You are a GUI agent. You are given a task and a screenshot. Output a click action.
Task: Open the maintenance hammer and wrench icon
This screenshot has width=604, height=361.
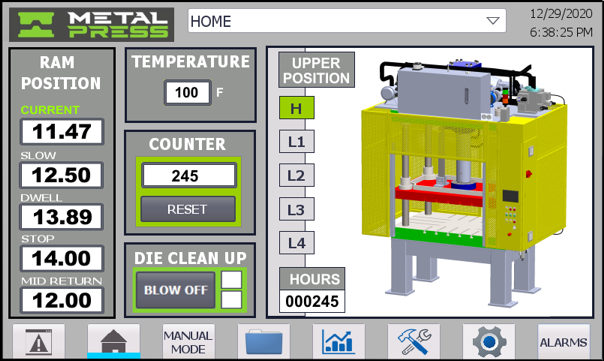point(414,341)
